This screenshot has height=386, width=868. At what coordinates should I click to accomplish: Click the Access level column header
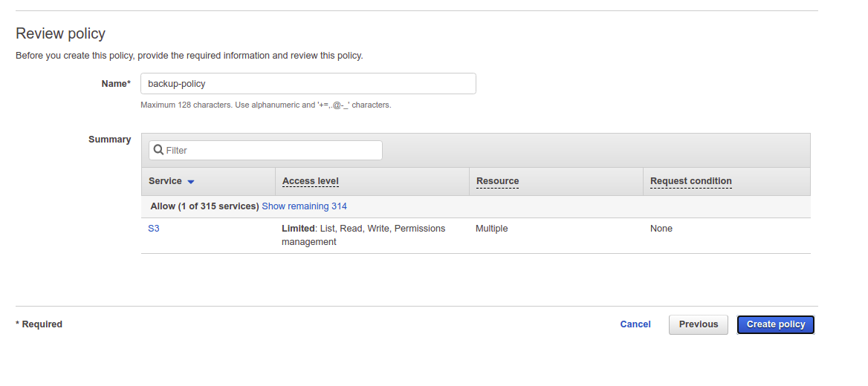coord(311,181)
